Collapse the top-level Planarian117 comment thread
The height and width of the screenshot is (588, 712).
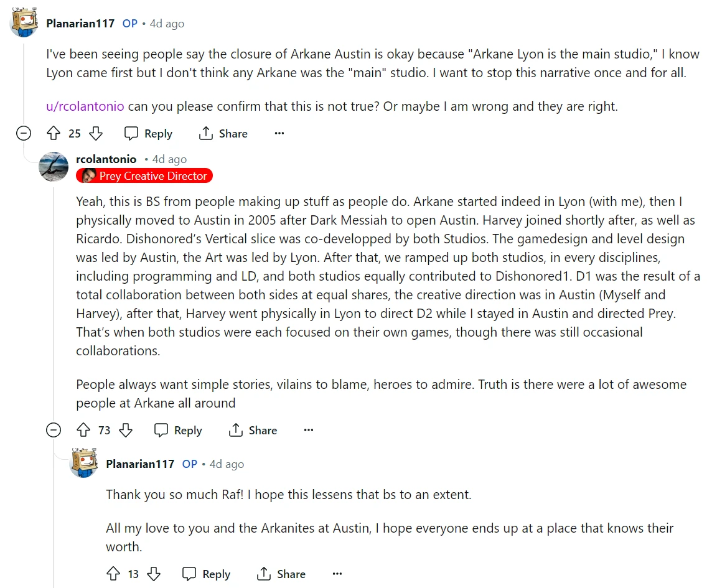[x=24, y=133]
